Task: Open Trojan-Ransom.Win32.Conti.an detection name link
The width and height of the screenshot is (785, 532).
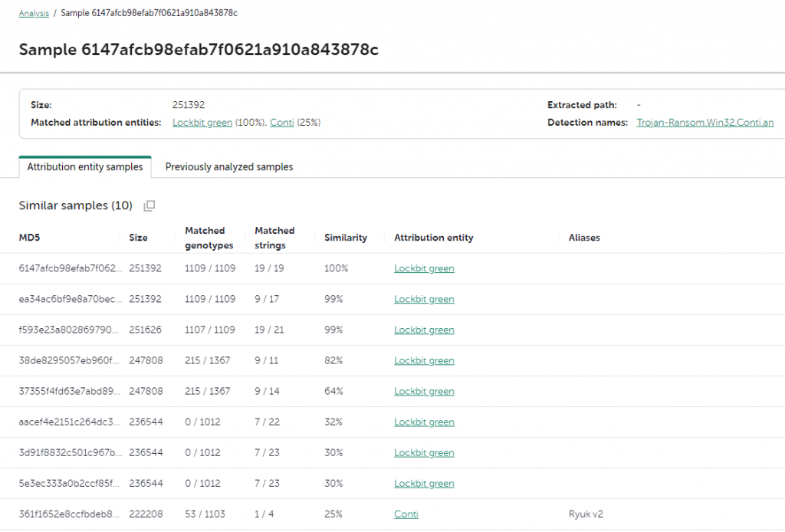Action: point(705,123)
